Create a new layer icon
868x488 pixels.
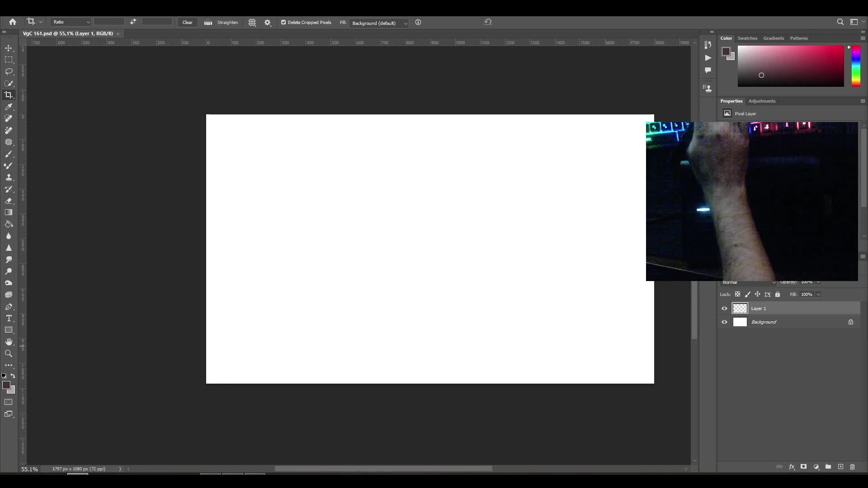(840, 467)
